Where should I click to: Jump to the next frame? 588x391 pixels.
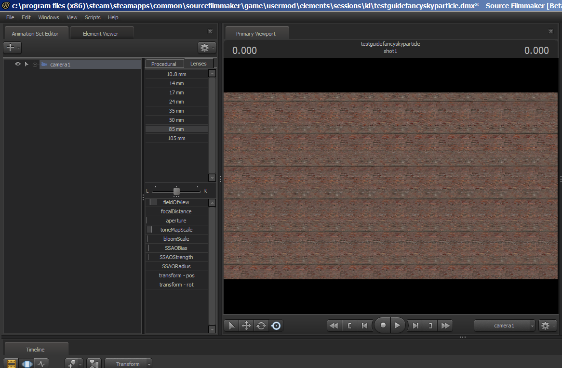pos(415,326)
